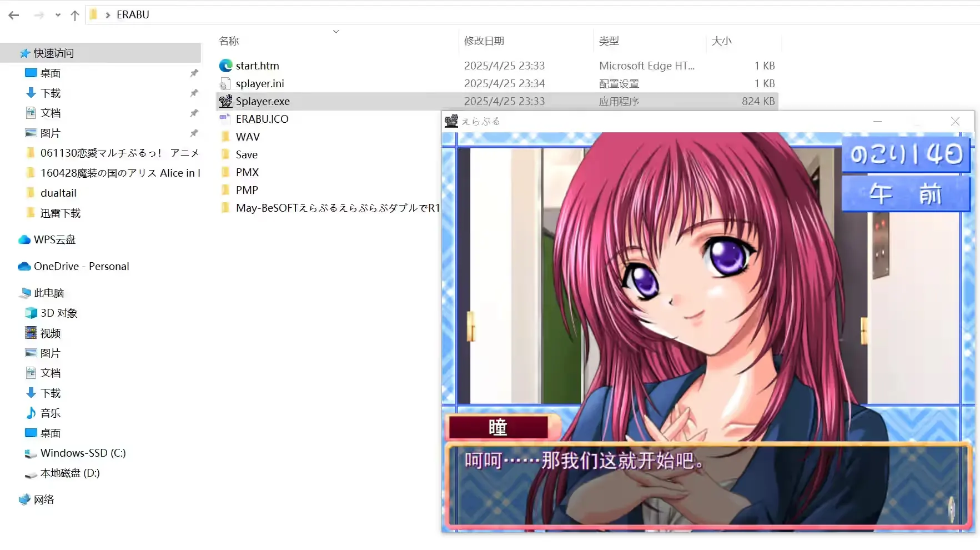Open pinned 文档 under quick access
The image size is (980, 550).
point(51,113)
